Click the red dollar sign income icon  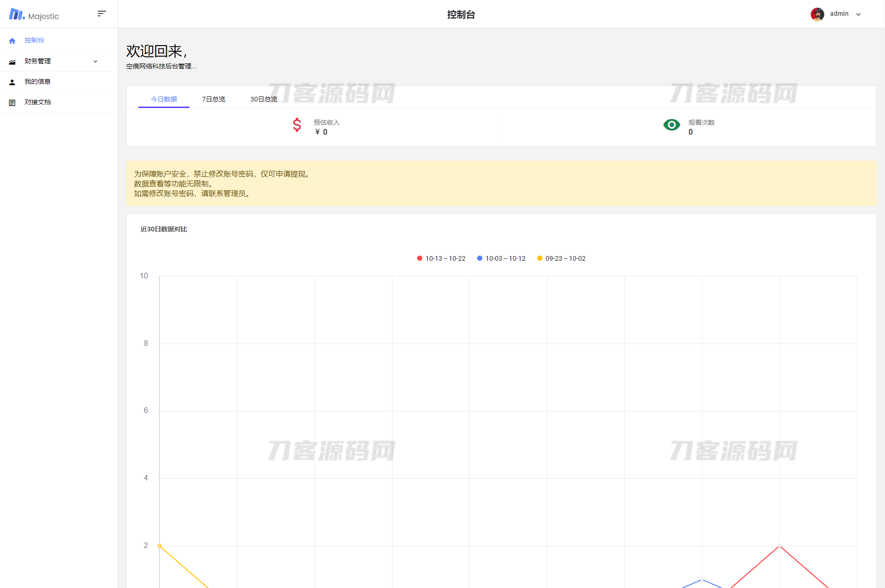coord(297,125)
